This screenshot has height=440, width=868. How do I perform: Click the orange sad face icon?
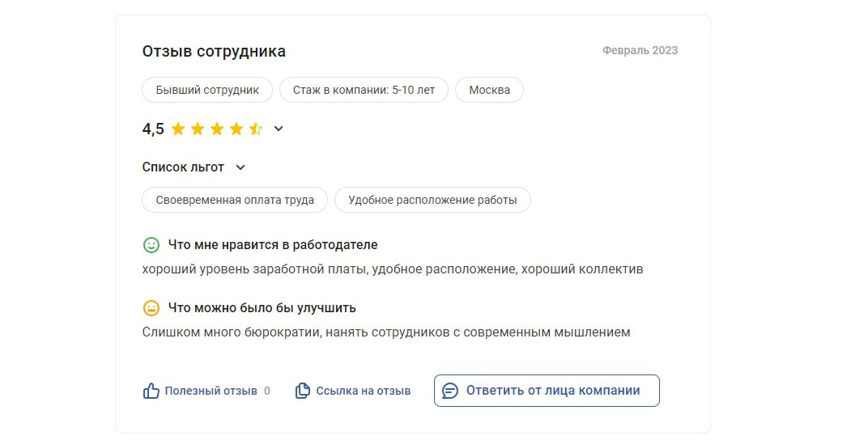(151, 308)
